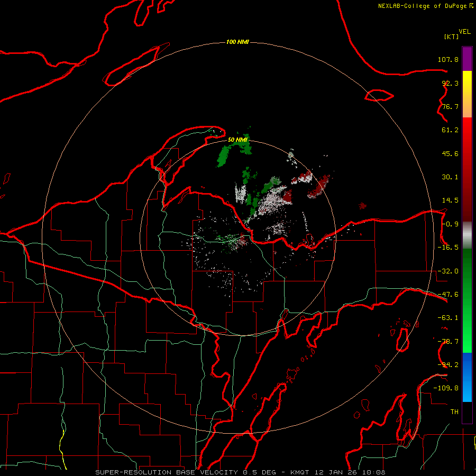Viewport: 476px width, 476px height.
Task: Select the -63.1 velocity scale value
Action: [448, 318]
